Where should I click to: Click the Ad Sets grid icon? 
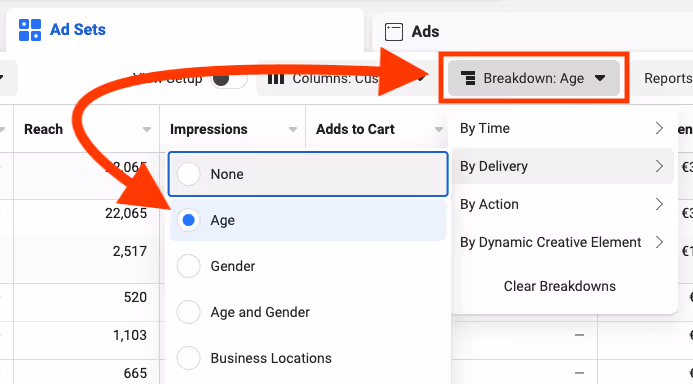tap(30, 30)
